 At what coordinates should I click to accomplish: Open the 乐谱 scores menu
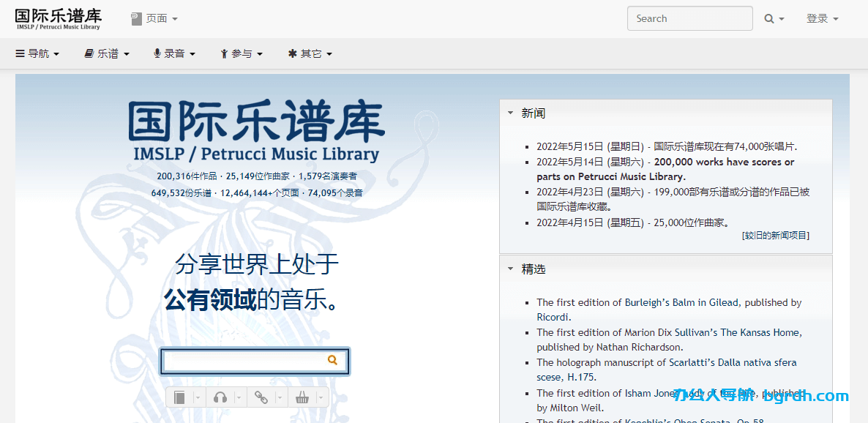[x=107, y=53]
